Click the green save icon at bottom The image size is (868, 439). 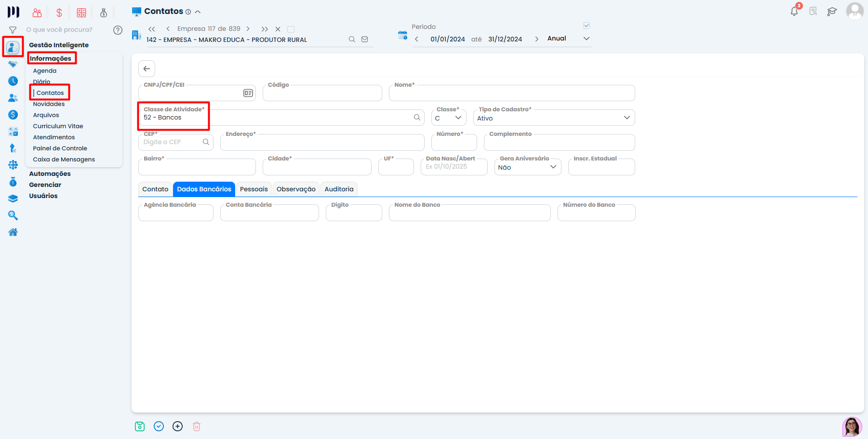click(x=140, y=426)
